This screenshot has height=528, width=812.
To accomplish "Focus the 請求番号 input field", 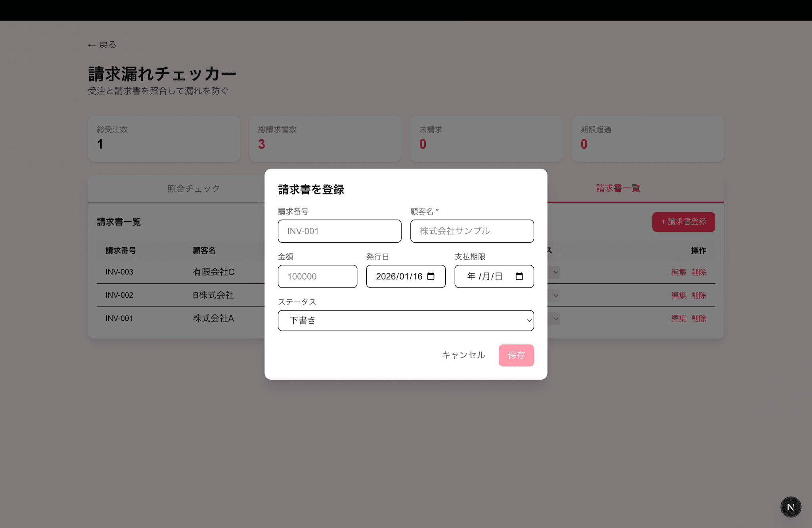I will coord(339,231).
